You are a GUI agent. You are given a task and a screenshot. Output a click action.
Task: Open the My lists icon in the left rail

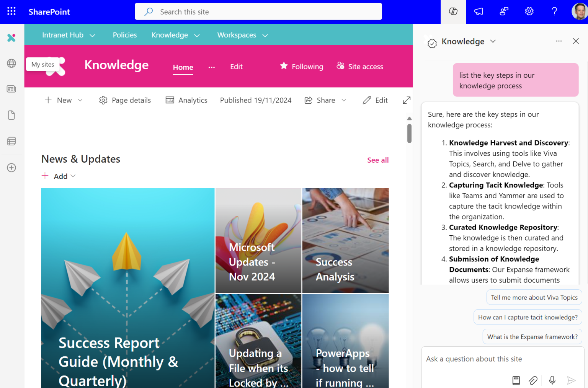(x=11, y=141)
